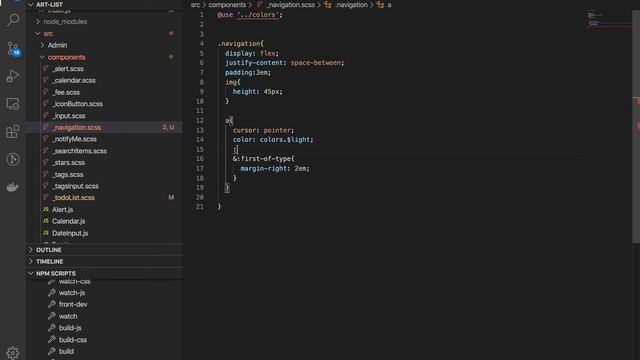Click the editor vertical scrollbar
Image resolution: width=640 pixels, height=360 pixels.
point(636,127)
